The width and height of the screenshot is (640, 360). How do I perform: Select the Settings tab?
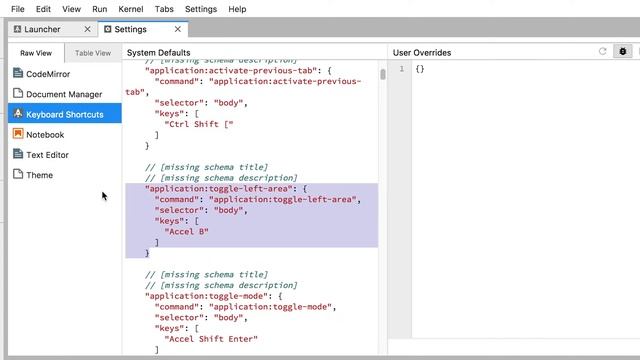click(x=143, y=29)
